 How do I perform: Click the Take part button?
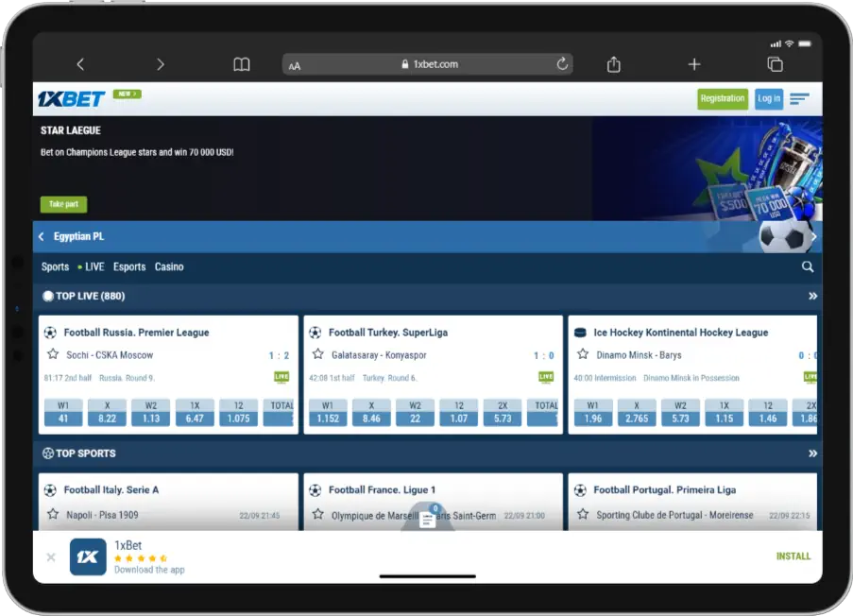click(63, 204)
